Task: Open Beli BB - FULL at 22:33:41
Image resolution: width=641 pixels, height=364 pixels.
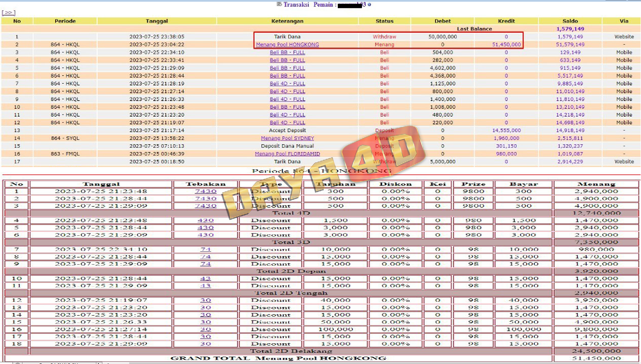Action: pyautogui.click(x=287, y=60)
